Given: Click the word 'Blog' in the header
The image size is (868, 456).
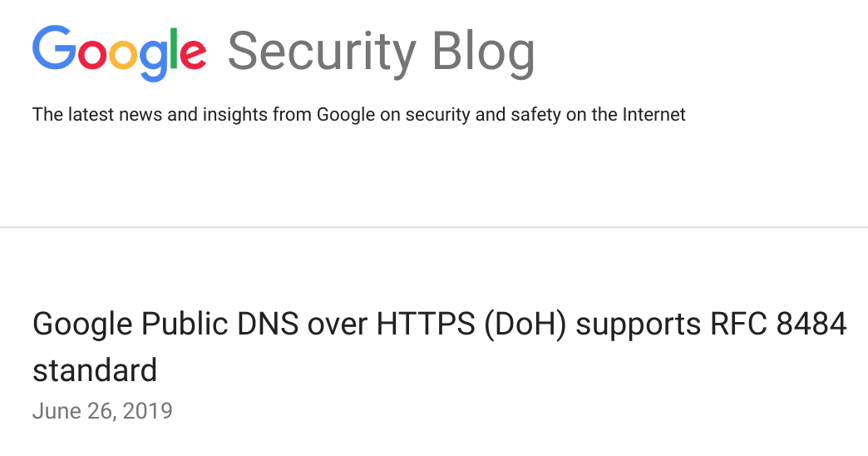Looking at the screenshot, I should point(483,52).
